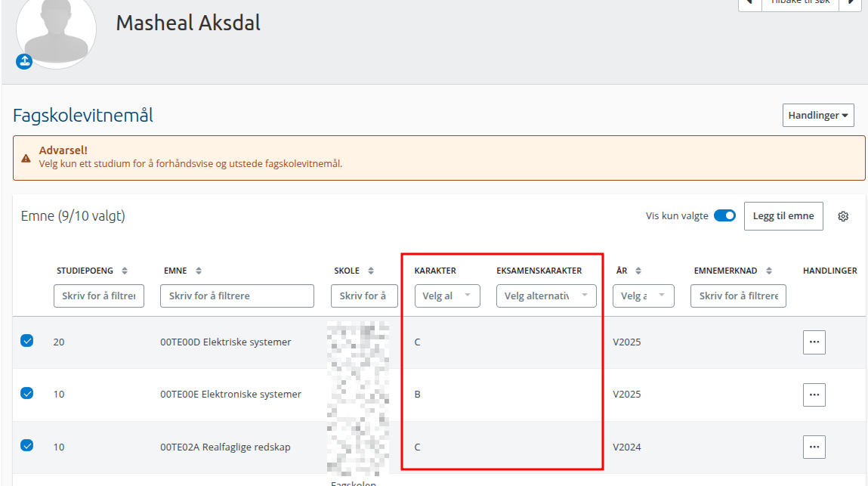The image size is (868, 486).
Task: Uncheck the 00TE00E Elektroniske systemer row
Action: 26,393
